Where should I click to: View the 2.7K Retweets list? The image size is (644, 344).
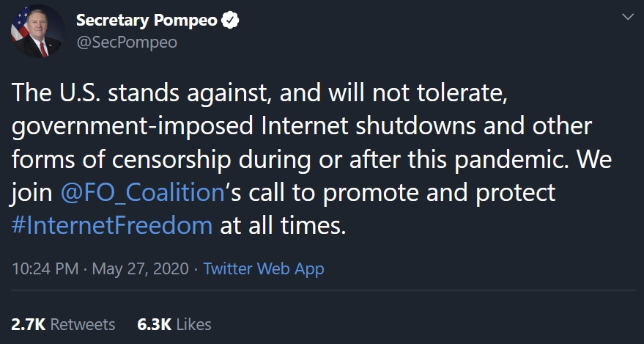coord(63,323)
